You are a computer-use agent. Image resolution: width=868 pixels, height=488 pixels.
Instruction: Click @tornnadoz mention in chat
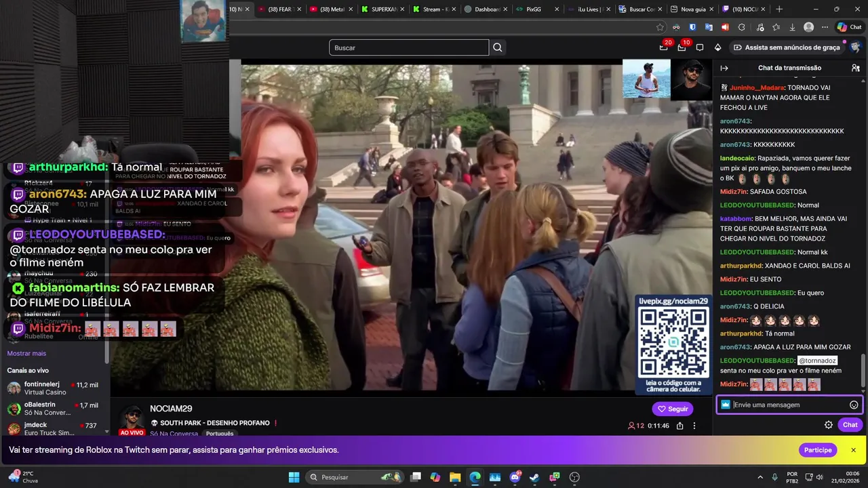click(x=817, y=361)
